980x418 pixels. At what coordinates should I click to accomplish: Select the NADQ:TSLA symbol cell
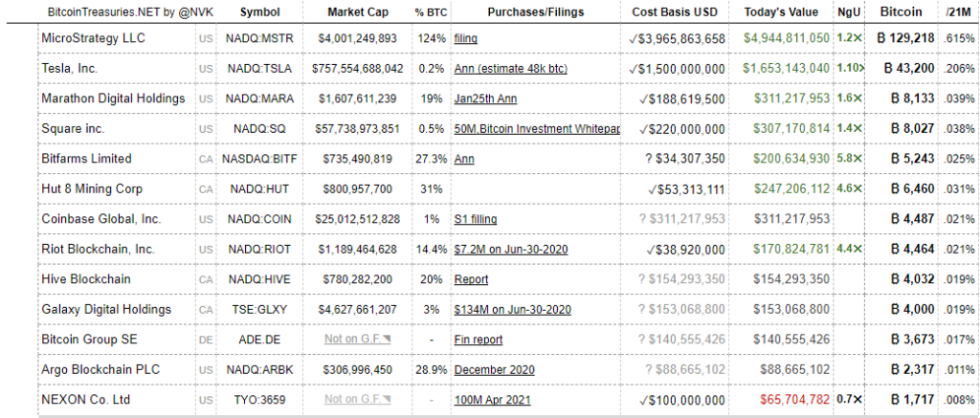[260, 69]
